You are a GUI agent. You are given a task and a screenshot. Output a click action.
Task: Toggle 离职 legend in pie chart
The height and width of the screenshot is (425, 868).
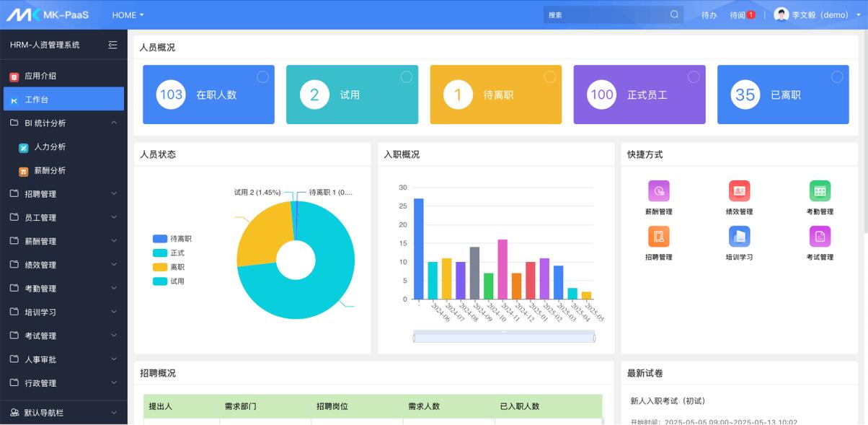pos(169,267)
